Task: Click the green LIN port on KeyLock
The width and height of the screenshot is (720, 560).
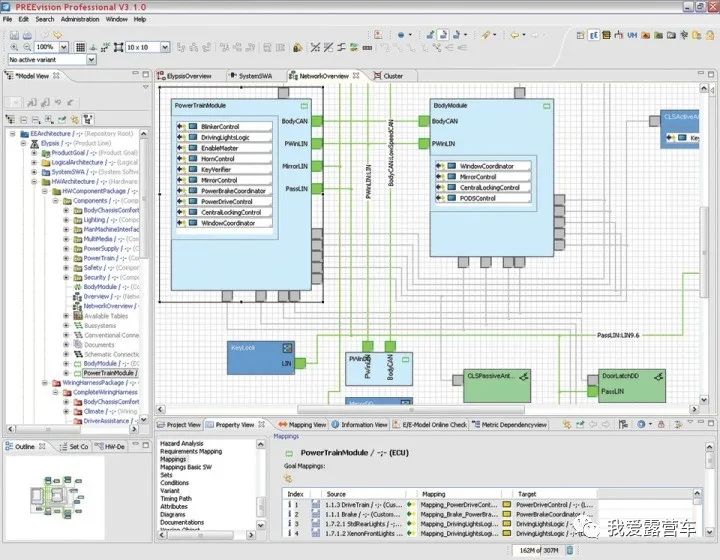Action: coord(300,364)
